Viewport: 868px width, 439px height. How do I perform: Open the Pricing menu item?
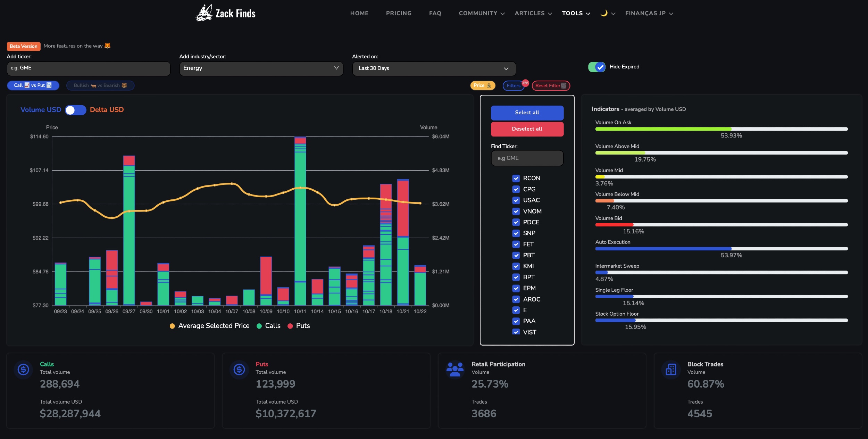[399, 13]
